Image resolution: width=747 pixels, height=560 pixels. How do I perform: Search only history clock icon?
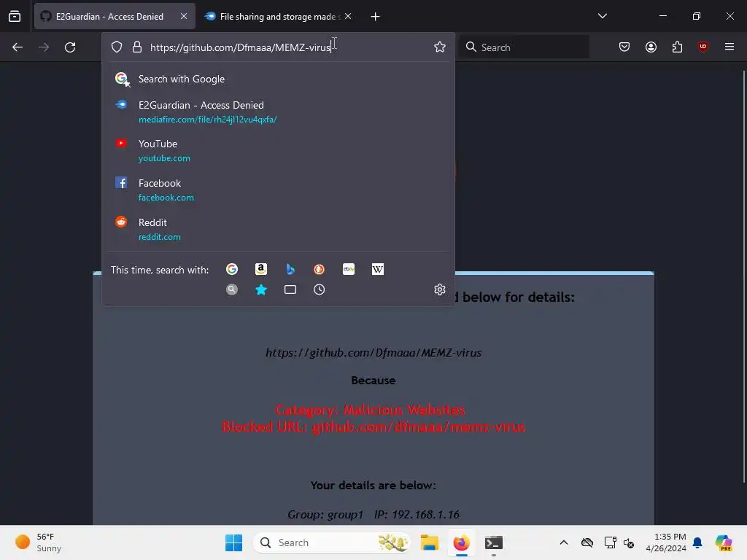coord(320,289)
